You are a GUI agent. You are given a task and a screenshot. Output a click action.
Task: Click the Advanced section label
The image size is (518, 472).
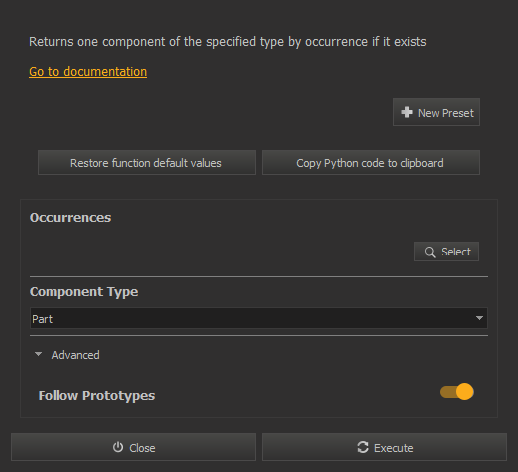click(75, 355)
